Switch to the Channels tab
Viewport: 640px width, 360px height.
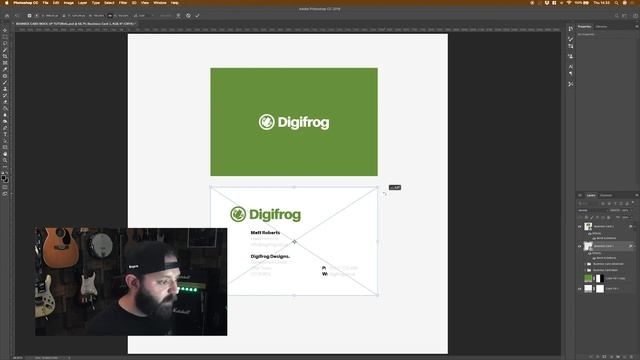[606, 196]
